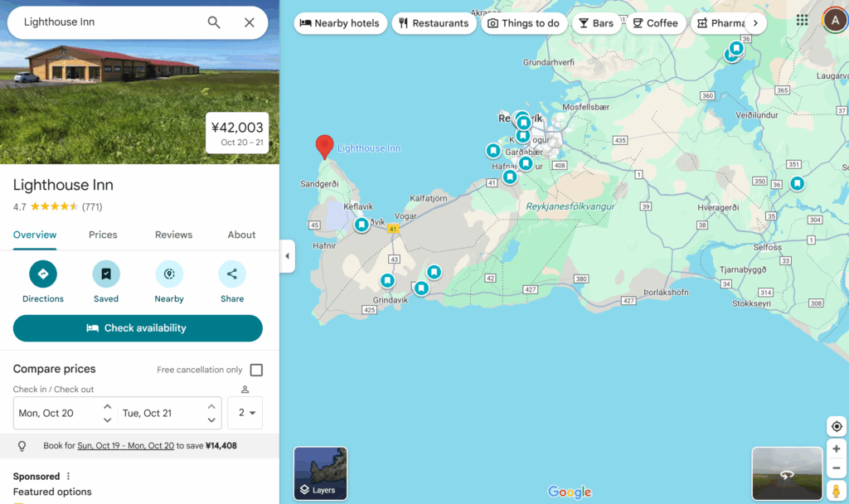The image size is (849, 504).
Task: Zoom out on the map
Action: [837, 468]
